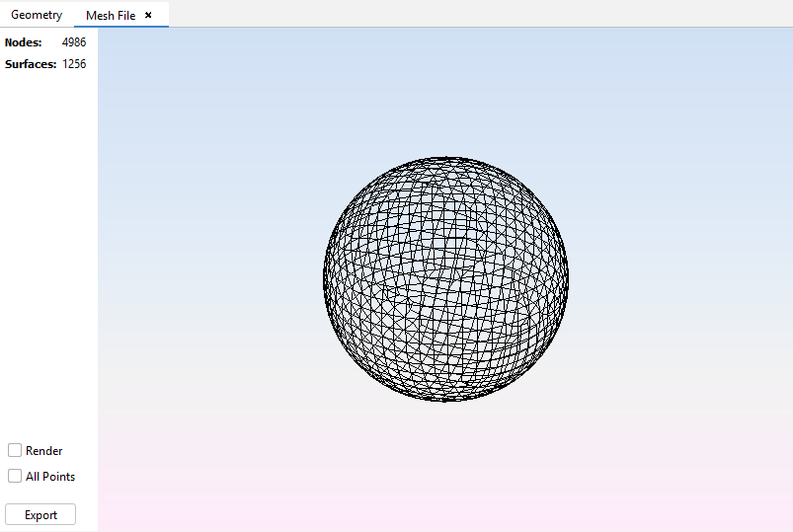The image size is (793, 532).
Task: Enable the Render checkbox
Action: [15, 450]
